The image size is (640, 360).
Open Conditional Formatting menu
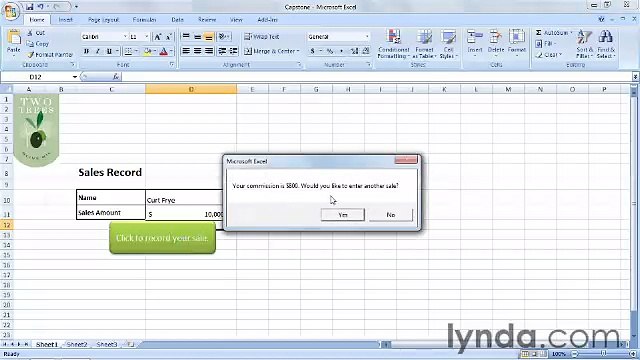[x=393, y=44]
